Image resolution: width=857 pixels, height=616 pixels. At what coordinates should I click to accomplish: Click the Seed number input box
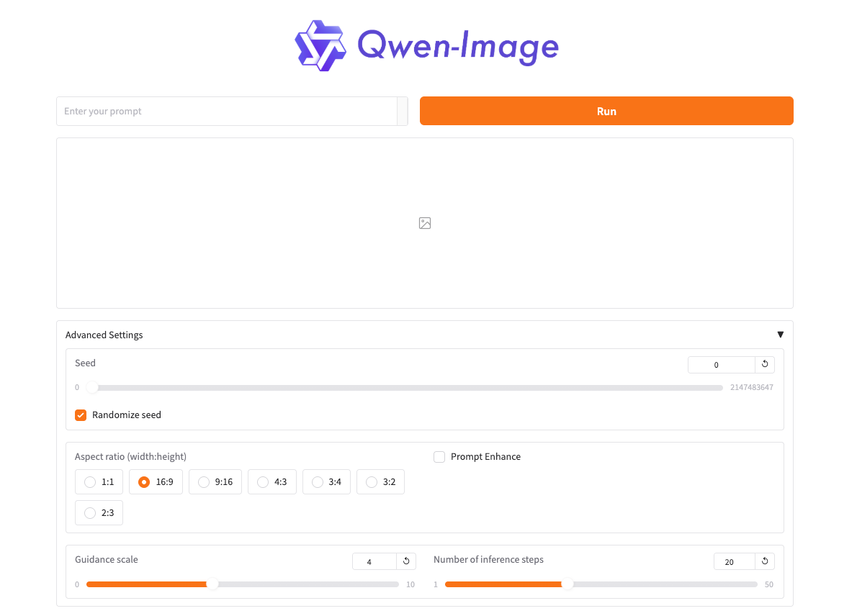(721, 365)
